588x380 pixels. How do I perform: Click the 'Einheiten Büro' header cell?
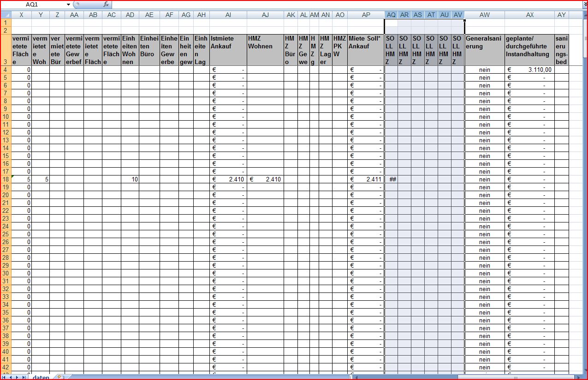[149, 50]
